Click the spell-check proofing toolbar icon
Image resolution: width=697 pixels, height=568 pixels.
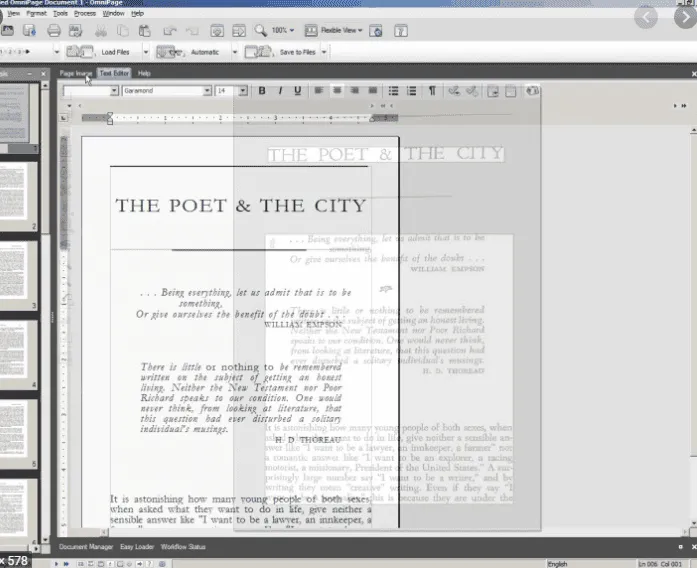tap(75, 31)
